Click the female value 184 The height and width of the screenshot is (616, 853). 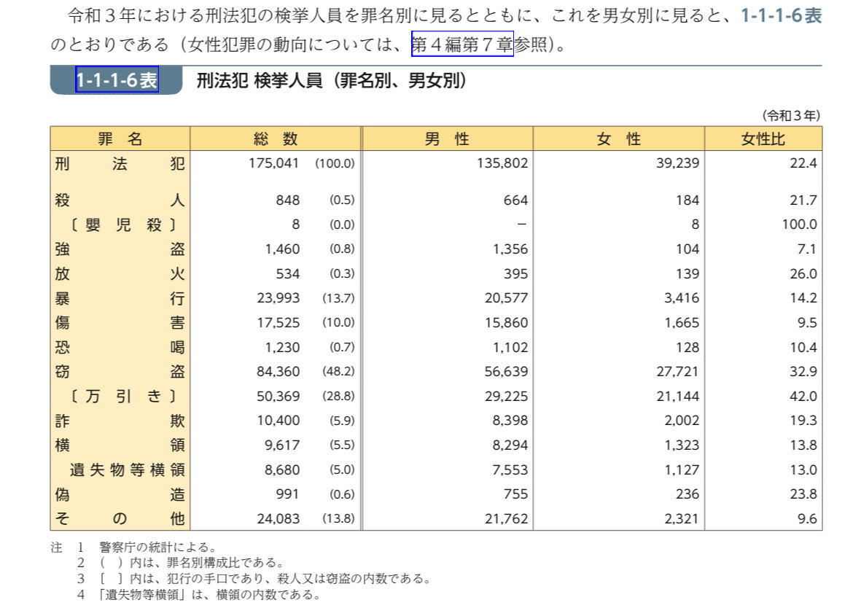(x=687, y=200)
